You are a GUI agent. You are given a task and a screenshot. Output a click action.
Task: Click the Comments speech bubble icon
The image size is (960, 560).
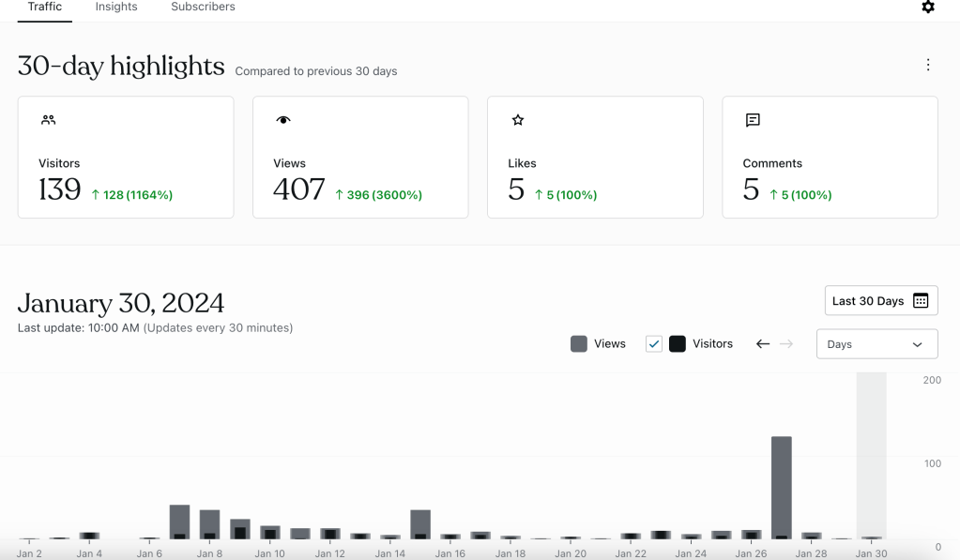pos(753,120)
